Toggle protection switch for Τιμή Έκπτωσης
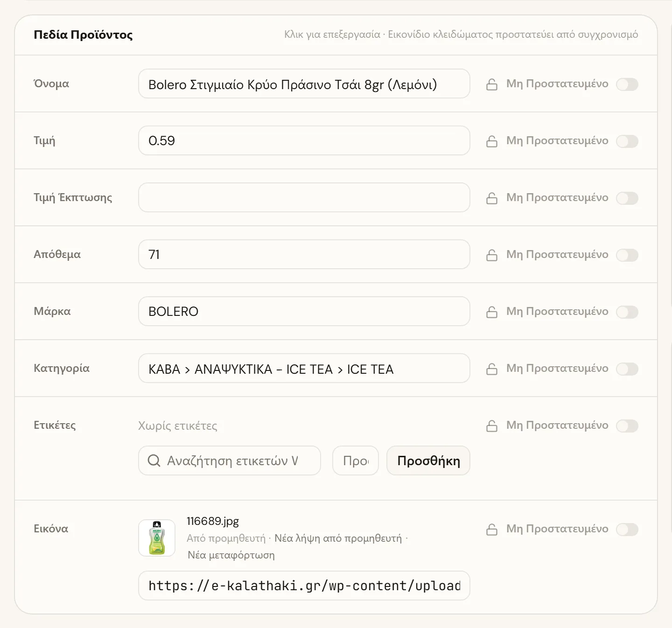This screenshot has width=672, height=628. coord(627,198)
